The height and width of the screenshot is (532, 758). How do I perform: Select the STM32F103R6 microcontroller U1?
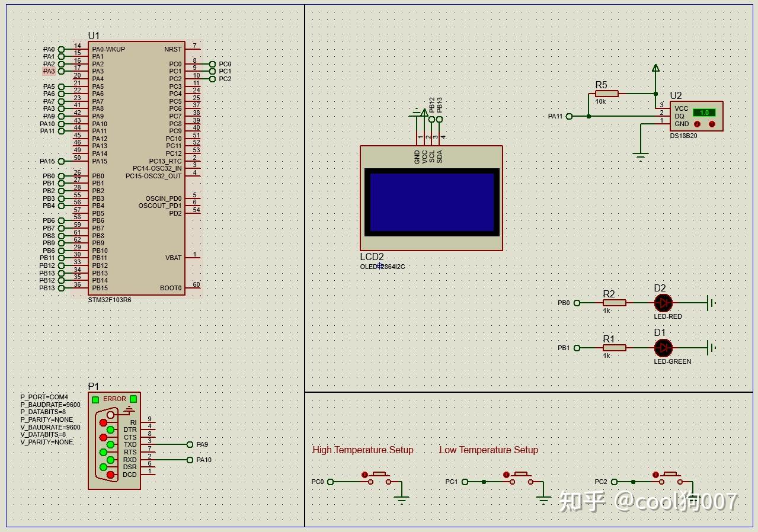point(136,168)
